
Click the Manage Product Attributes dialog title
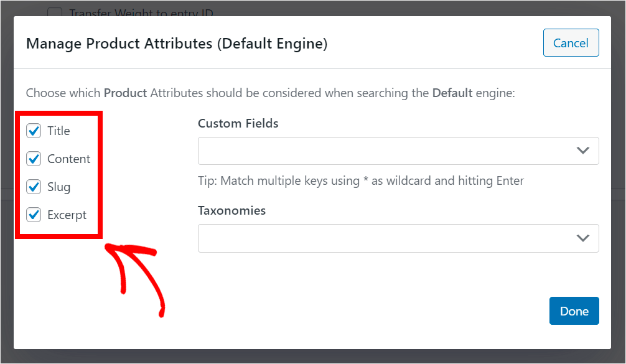[x=177, y=44]
